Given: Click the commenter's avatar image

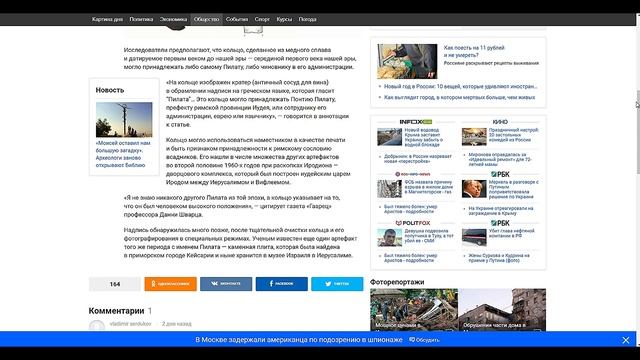Looking at the screenshot, I should (97, 326).
